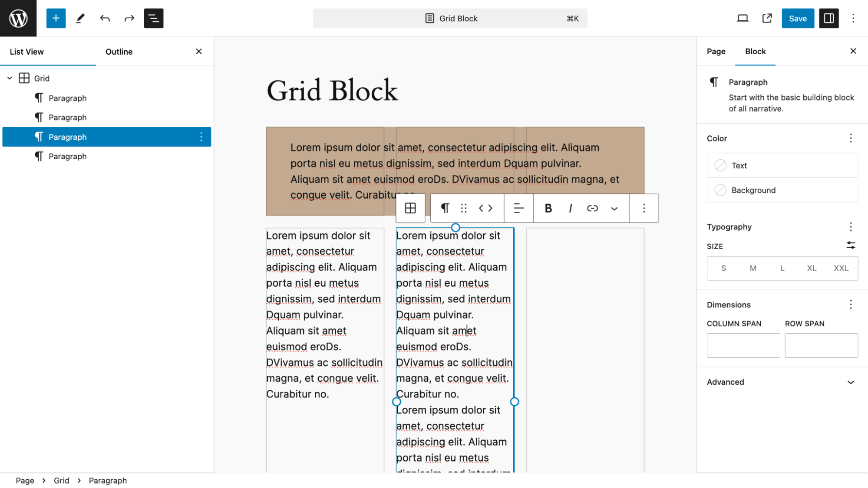
Task: Expand the Typography size options
Action: point(851,246)
